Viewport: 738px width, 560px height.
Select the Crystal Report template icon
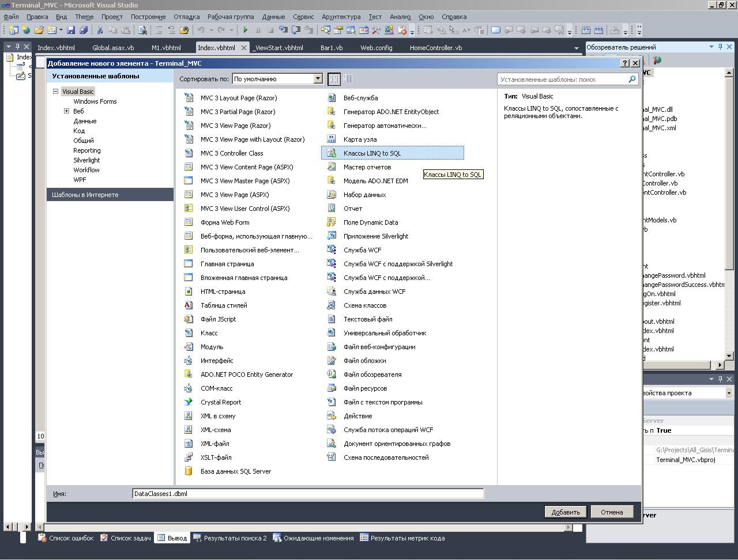click(188, 402)
